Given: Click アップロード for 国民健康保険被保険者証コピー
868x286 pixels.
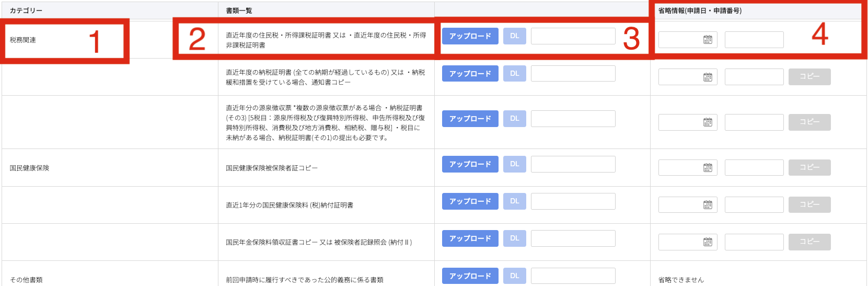Looking at the screenshot, I should (470, 164).
